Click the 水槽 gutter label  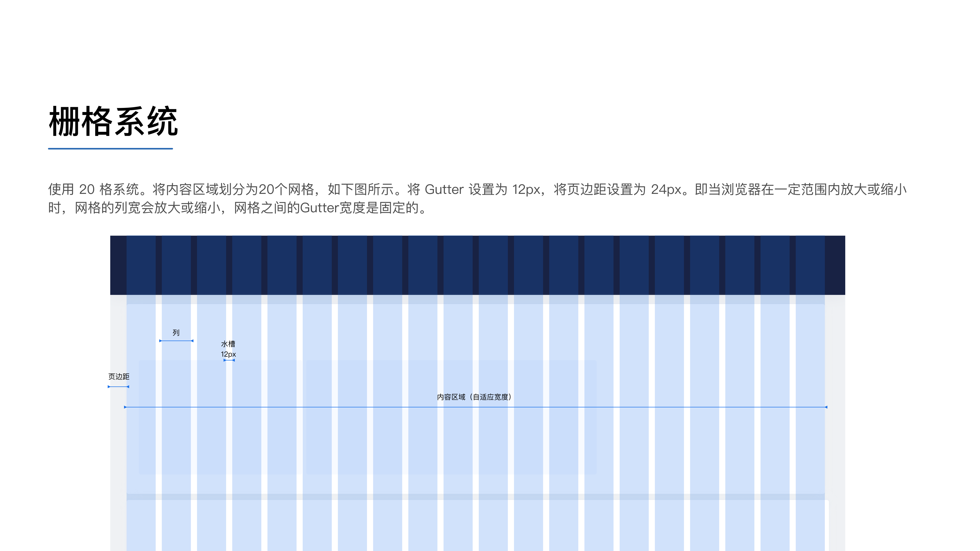coord(228,344)
